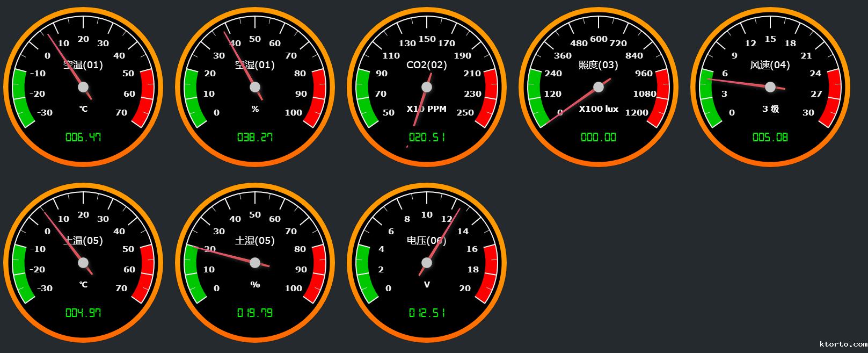Screen dimensions: 868x353
Task: Select the 照度(03) illuminance gauge title
Action: 599,65
